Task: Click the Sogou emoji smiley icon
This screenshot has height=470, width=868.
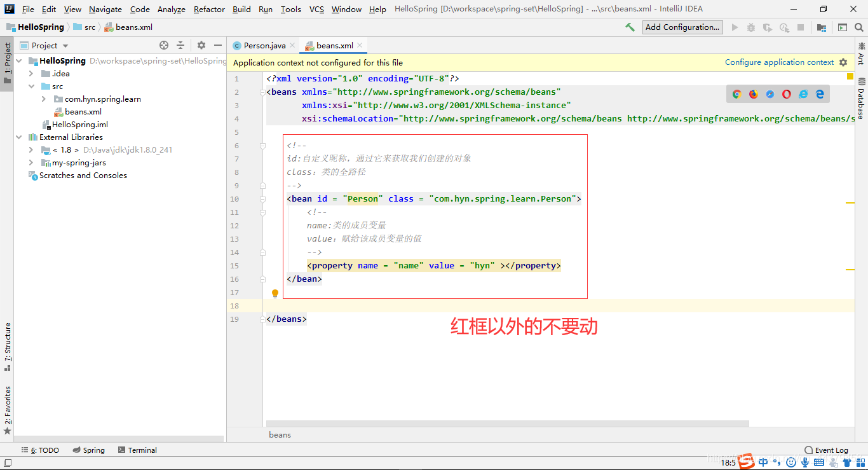Action: pyautogui.click(x=792, y=462)
